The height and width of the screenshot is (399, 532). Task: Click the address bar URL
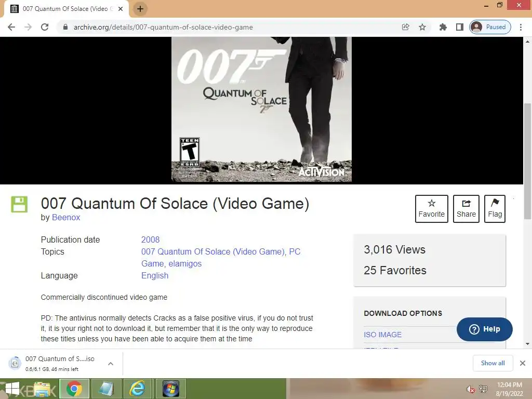point(163,27)
